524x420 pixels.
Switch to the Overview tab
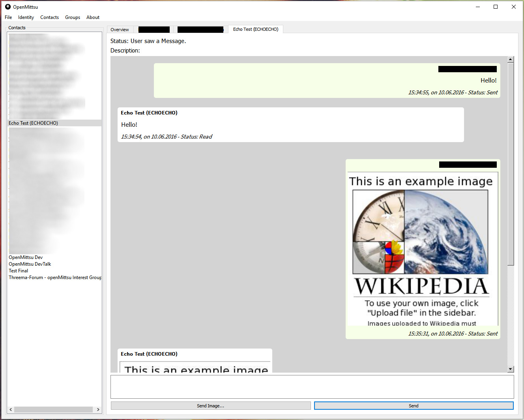(x=120, y=30)
